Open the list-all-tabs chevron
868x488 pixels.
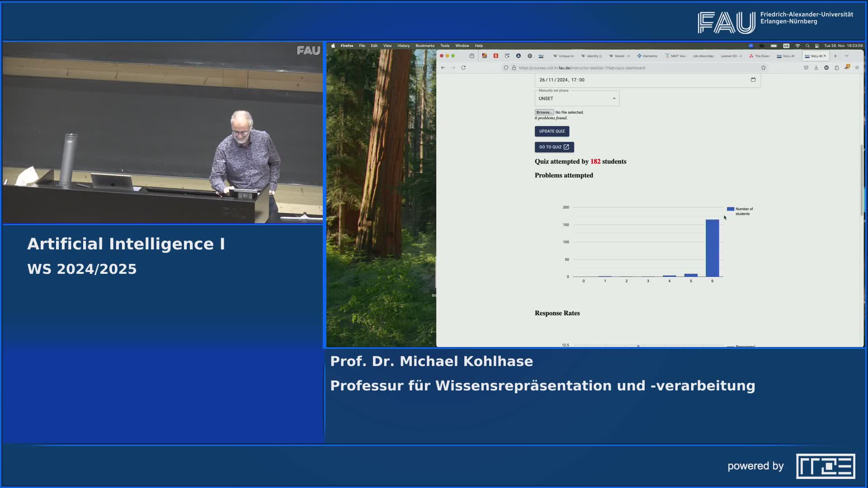coord(847,56)
